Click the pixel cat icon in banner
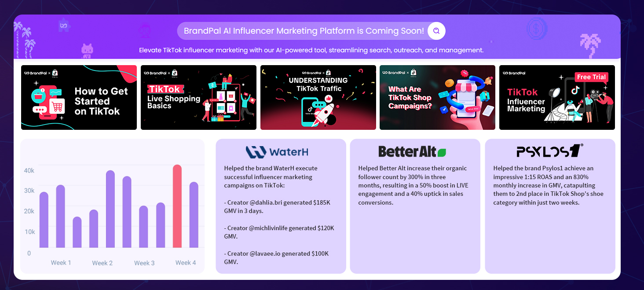 (87, 51)
